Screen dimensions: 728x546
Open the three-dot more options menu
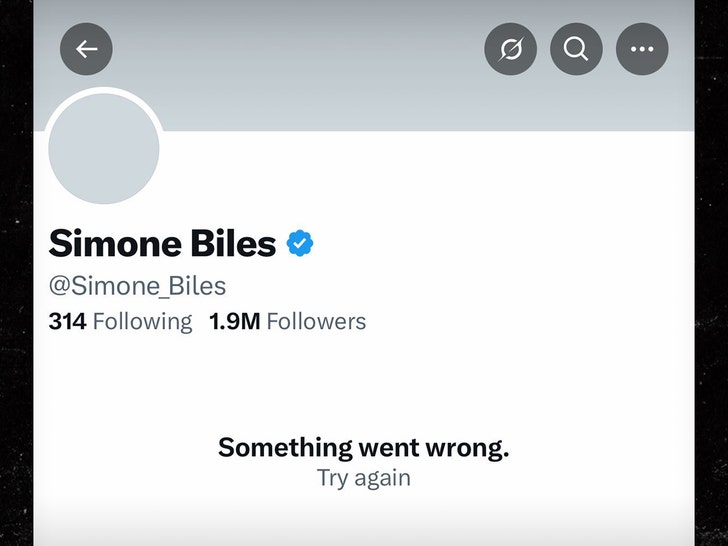point(642,48)
